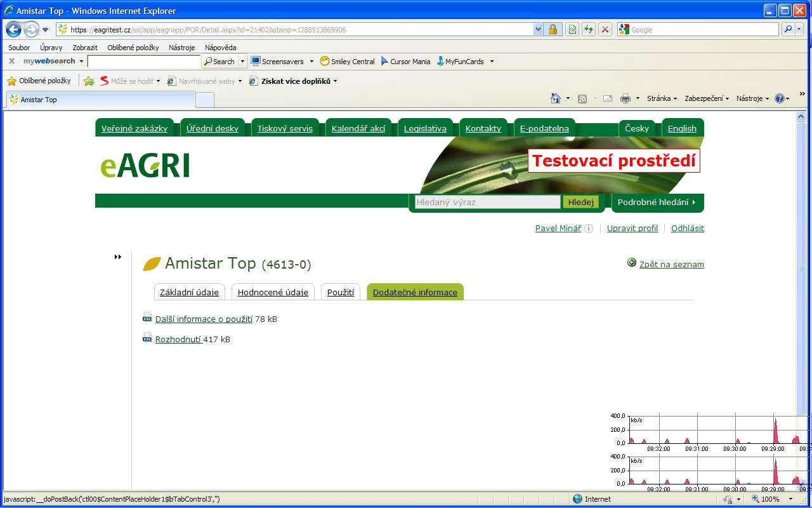Image resolution: width=812 pixels, height=508 pixels.
Task: Open the help question mark icon
Action: point(779,98)
